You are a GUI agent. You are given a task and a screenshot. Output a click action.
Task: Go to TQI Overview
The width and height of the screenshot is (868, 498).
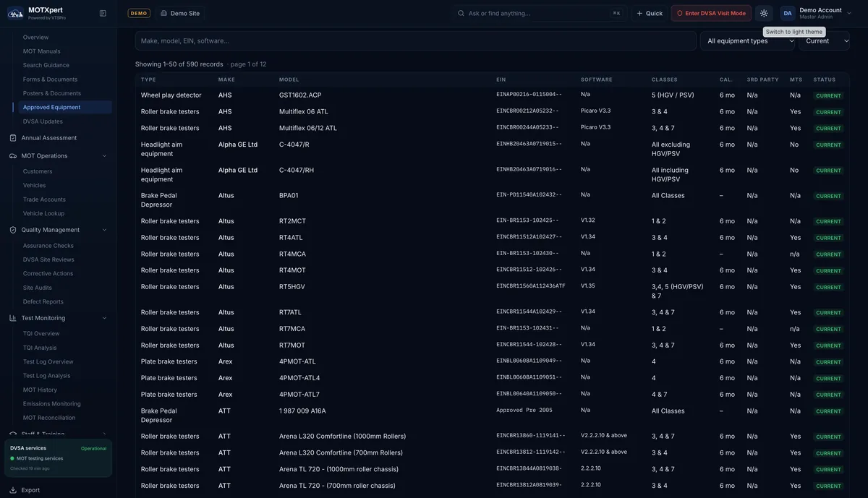click(x=41, y=334)
